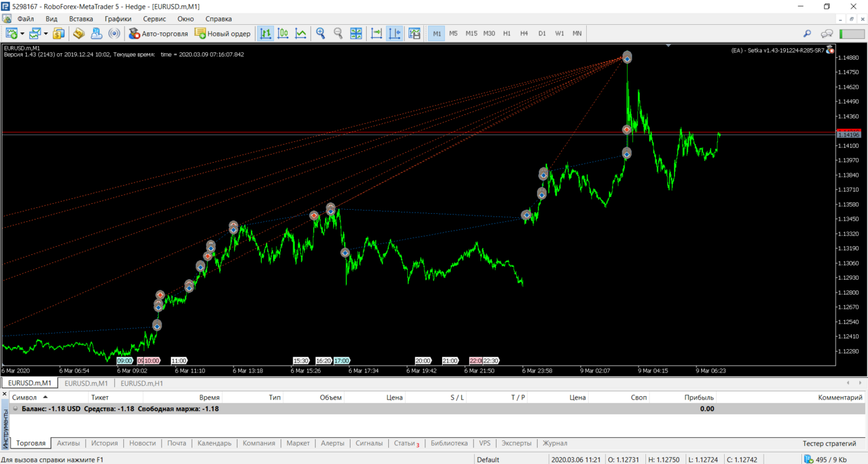
Task: Open the New chart dropdown arrow
Action: click(x=22, y=34)
